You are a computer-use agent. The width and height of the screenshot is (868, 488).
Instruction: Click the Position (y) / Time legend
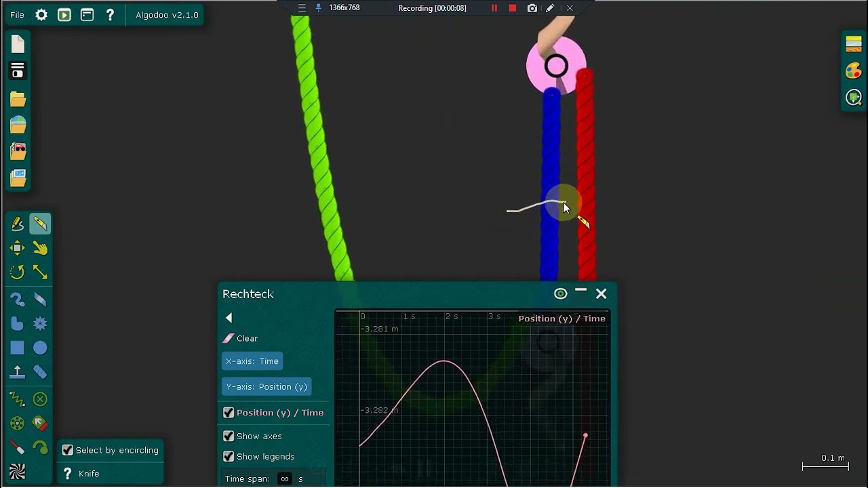coord(561,319)
